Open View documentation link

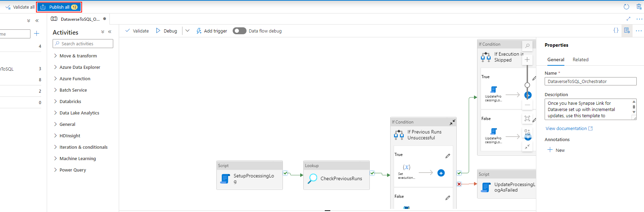click(569, 128)
